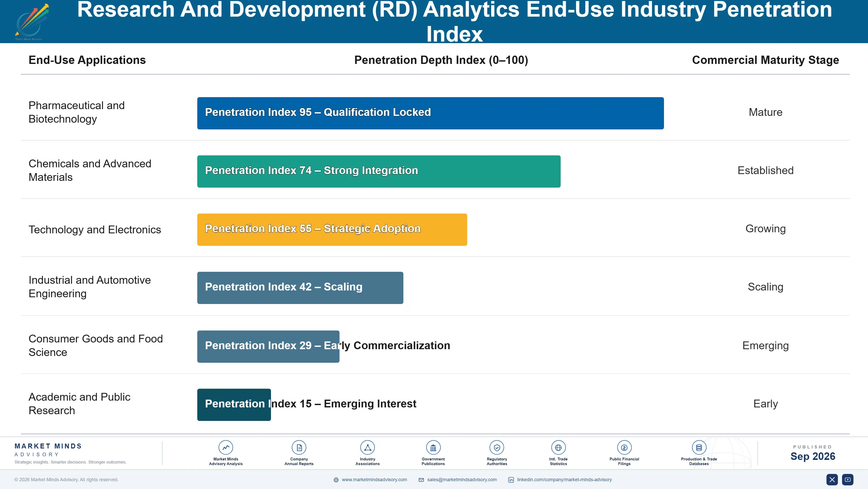Click the Established maturity stage value

[x=765, y=170]
